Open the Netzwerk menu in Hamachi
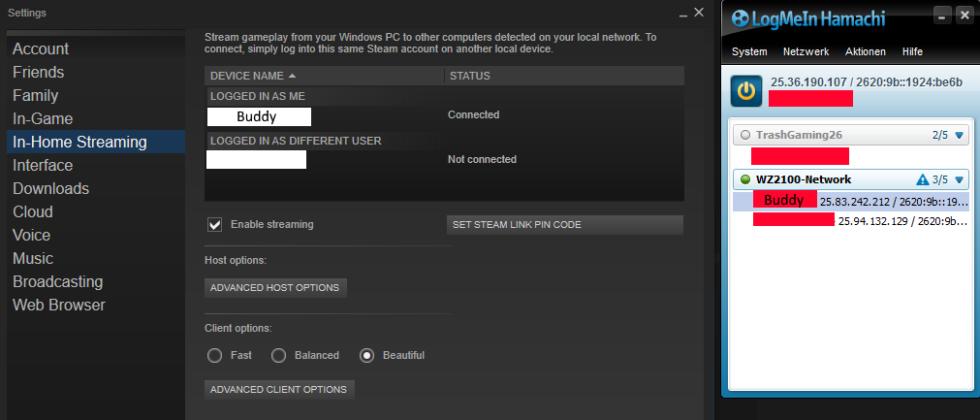Viewport: 980px width, 420px height. coord(806,51)
